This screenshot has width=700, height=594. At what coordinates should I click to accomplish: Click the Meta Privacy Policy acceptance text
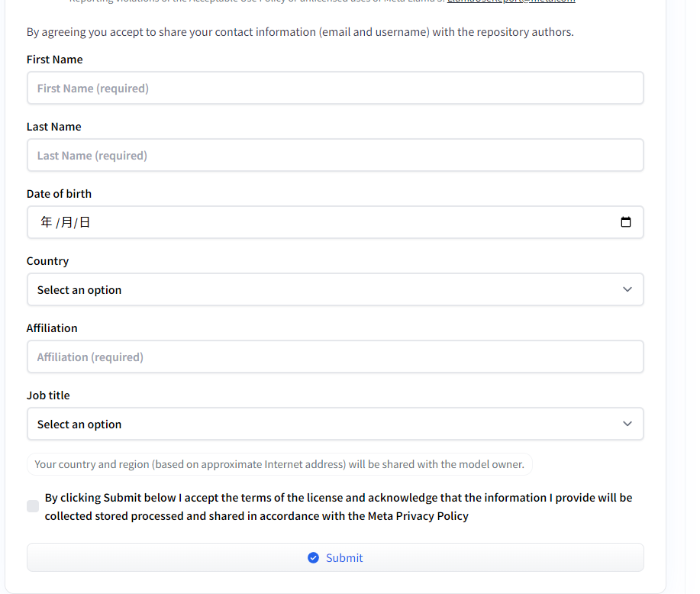click(338, 507)
